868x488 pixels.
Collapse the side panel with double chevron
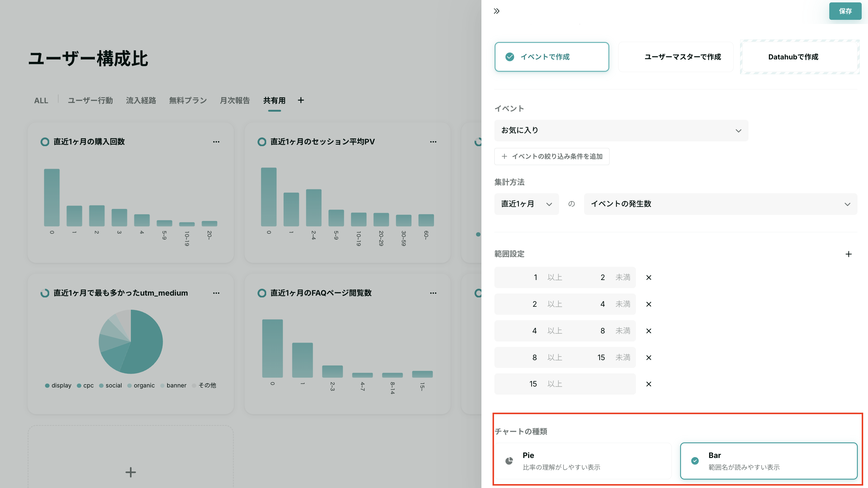(x=496, y=11)
